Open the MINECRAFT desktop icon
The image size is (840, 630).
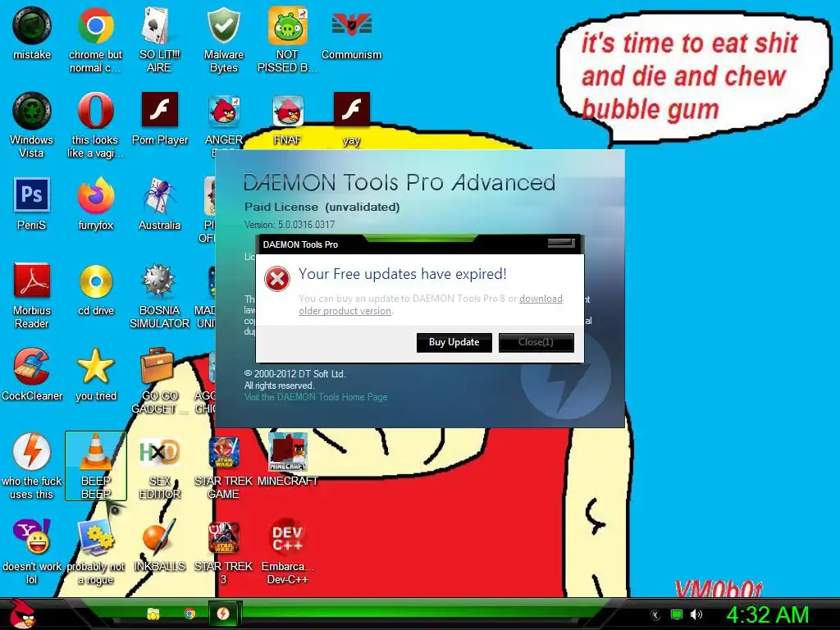coord(288,453)
